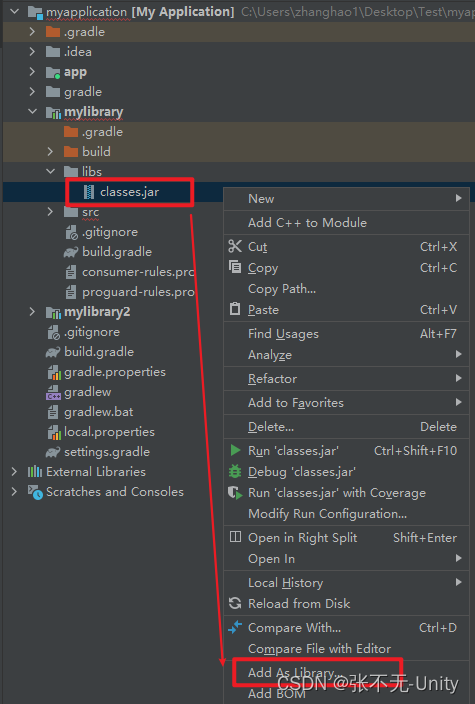Click the green Run triangle icon
The image size is (475, 704).
tap(235, 450)
